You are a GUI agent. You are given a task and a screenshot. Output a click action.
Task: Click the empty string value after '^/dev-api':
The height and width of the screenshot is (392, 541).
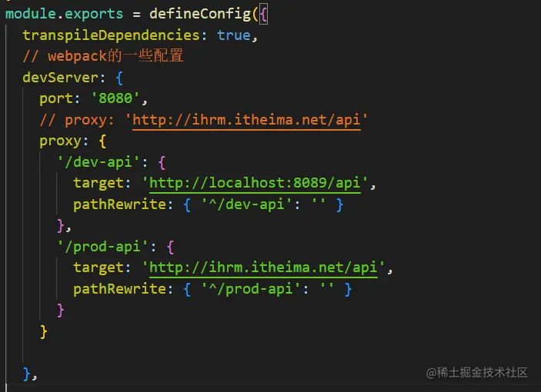point(318,203)
